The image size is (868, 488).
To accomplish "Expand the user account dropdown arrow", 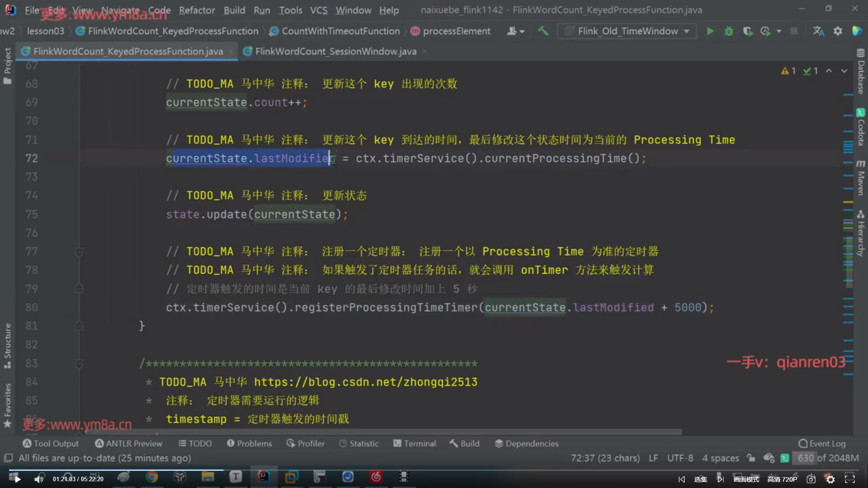I will click(x=522, y=32).
